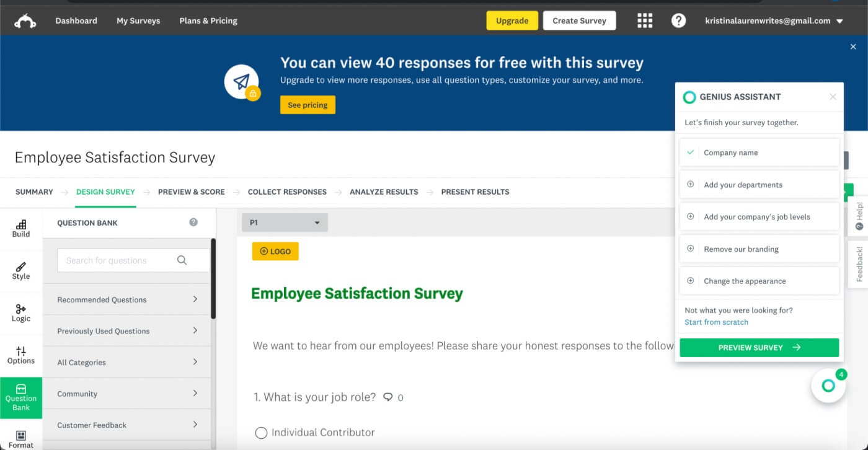Click the Start from scratch link
Viewport: 868px width, 450px height.
[716, 322]
